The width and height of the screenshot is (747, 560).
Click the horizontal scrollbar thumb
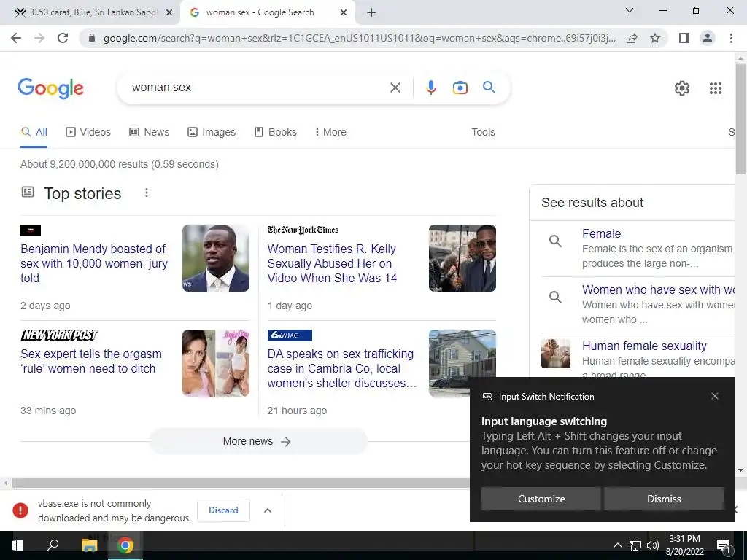click(x=241, y=483)
